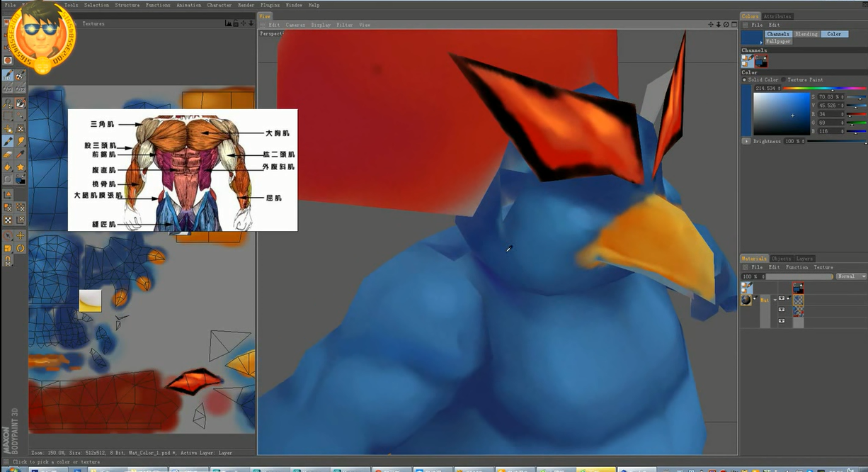868x472 pixels.
Task: Click the rainbow hue slider
Action: coord(824,88)
